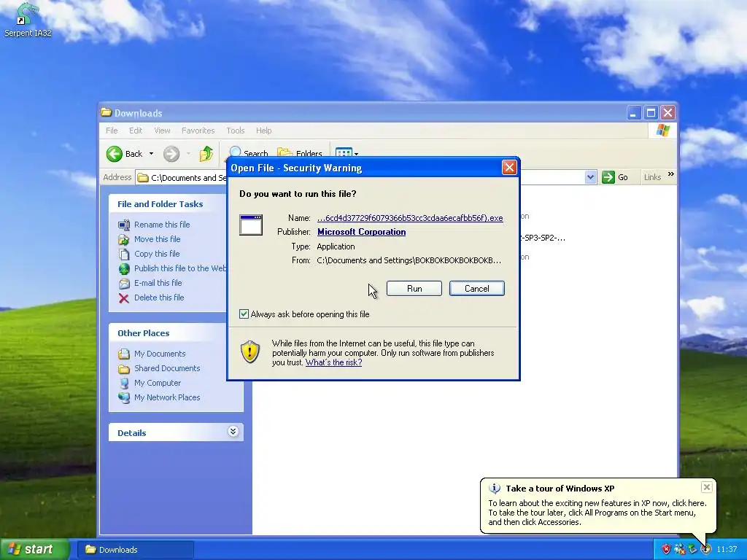Open the Edit menu
The image size is (747, 560).
tap(135, 131)
